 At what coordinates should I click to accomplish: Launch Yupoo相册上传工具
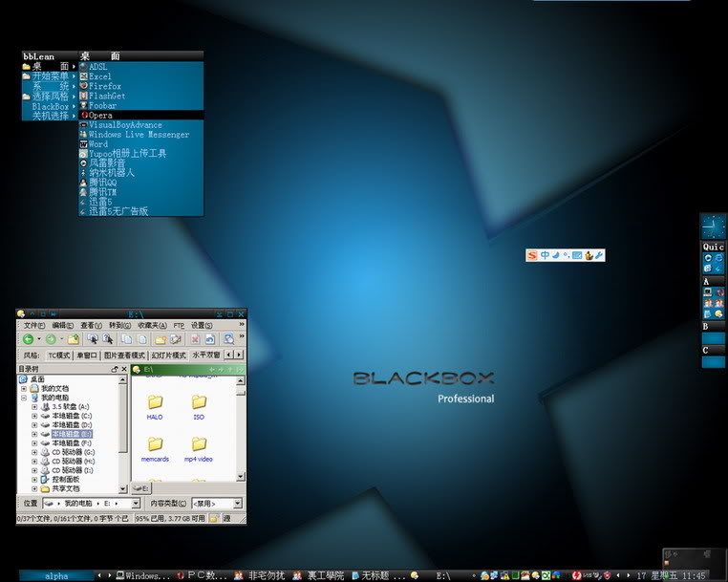click(141, 154)
